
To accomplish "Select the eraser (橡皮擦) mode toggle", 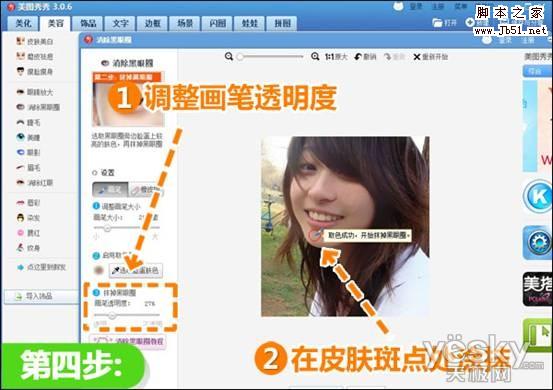I will (x=145, y=190).
